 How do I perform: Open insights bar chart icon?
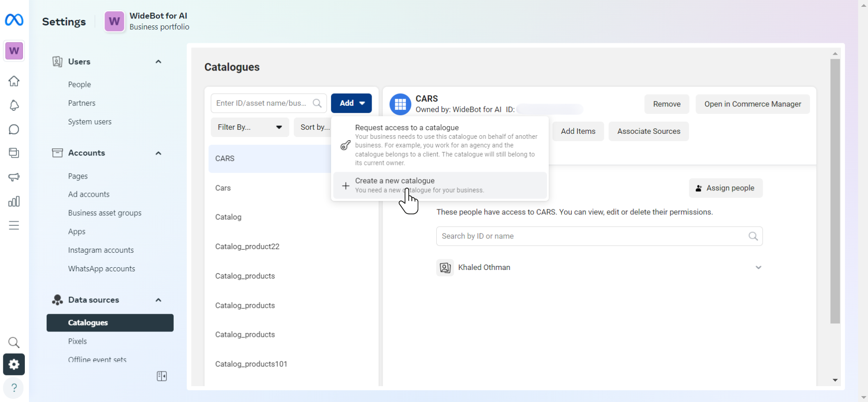click(14, 201)
